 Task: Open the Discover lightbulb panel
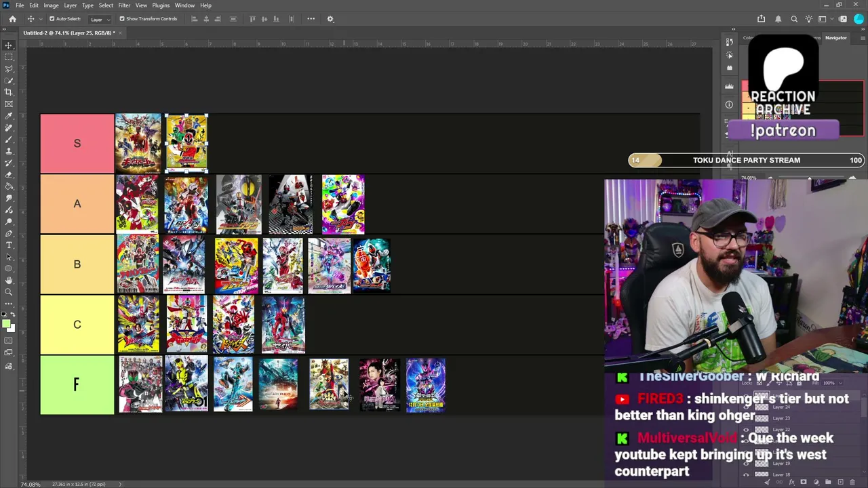tap(808, 19)
